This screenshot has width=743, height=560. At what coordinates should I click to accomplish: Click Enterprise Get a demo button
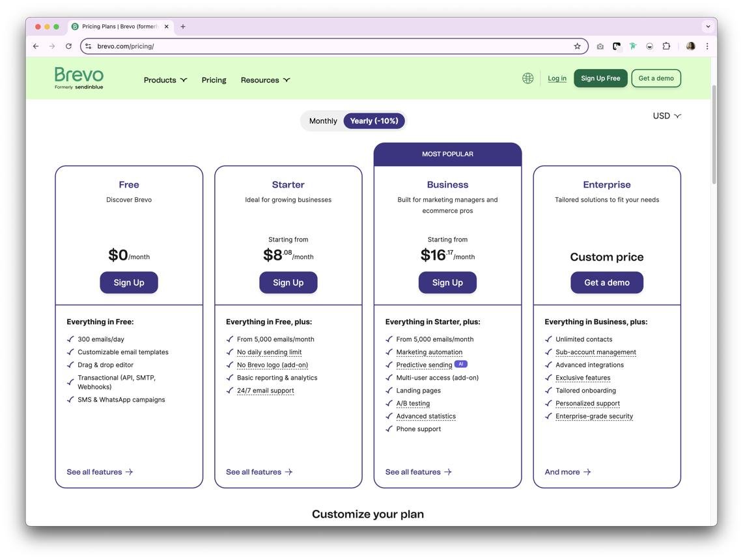606,283
